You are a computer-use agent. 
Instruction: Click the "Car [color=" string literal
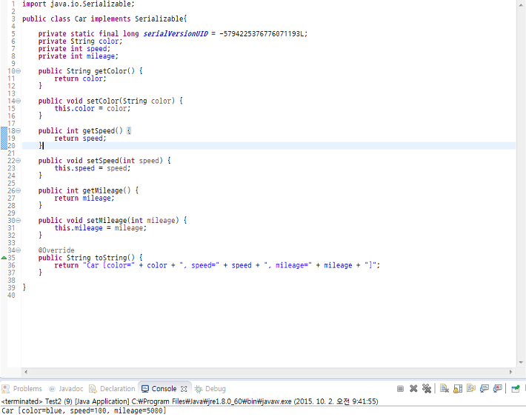click(x=109, y=265)
